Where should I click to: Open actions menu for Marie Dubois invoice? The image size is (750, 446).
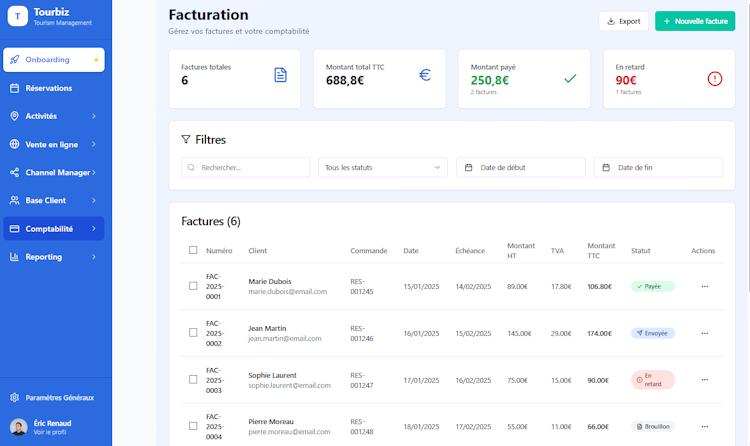[x=704, y=286]
